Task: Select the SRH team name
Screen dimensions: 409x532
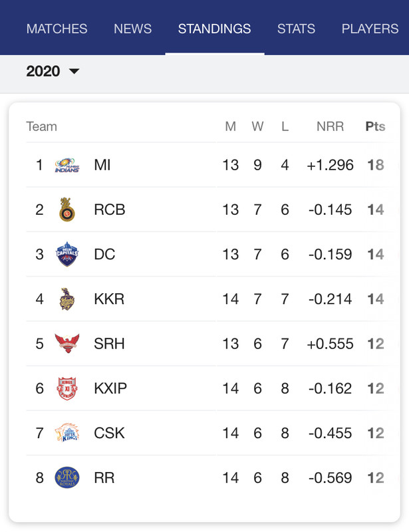Action: point(109,343)
